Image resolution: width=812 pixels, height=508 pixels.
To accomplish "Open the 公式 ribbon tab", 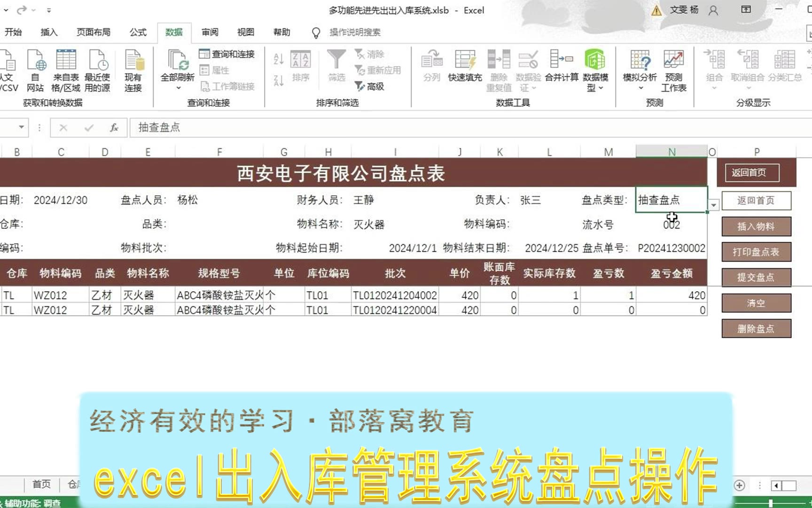I will [x=138, y=32].
